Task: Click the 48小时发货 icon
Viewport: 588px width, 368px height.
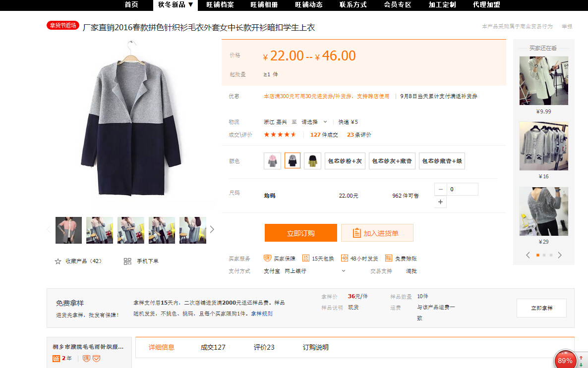Action: (x=345, y=258)
